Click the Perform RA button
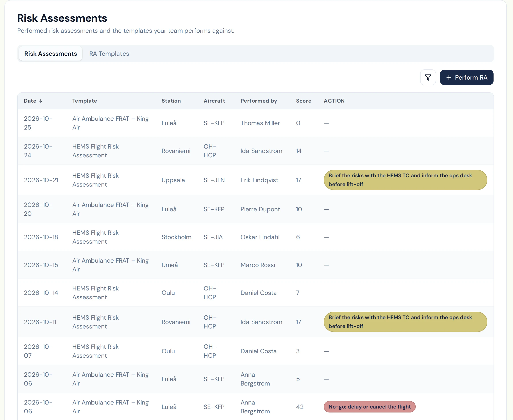The height and width of the screenshot is (420, 513). pyautogui.click(x=467, y=77)
